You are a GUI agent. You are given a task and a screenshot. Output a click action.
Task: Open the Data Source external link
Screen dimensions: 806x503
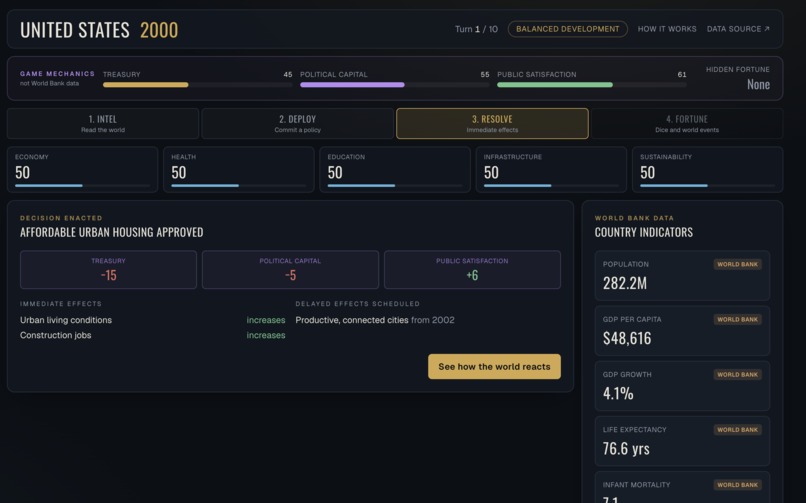coord(738,29)
